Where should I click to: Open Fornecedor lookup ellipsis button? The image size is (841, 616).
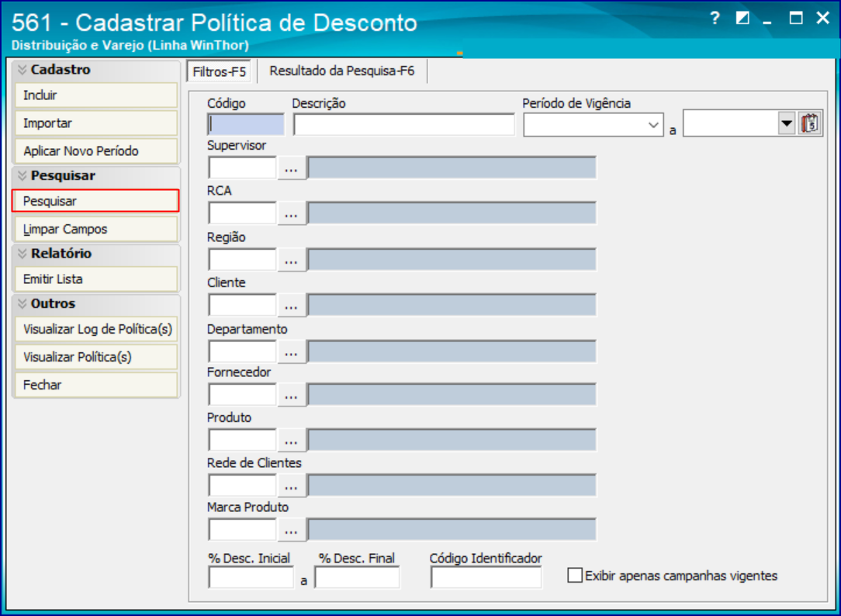(291, 395)
